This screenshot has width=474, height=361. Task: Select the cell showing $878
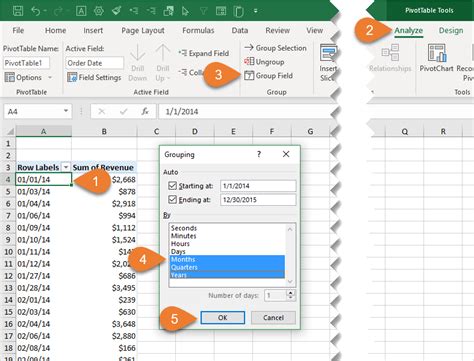coord(104,192)
